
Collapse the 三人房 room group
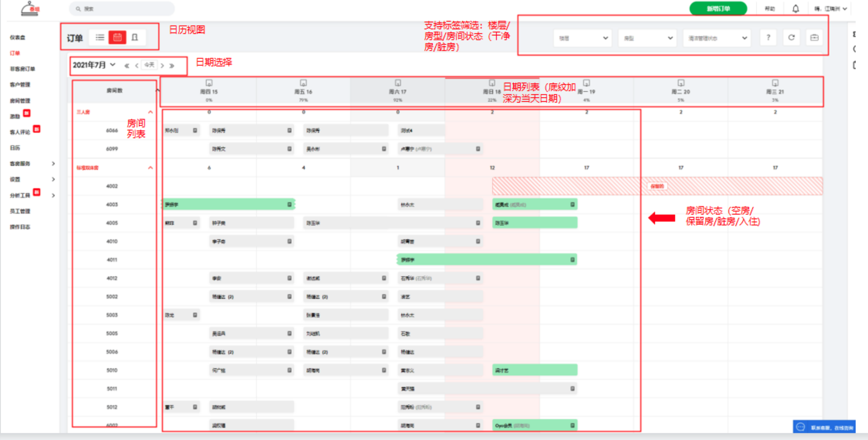click(x=150, y=112)
